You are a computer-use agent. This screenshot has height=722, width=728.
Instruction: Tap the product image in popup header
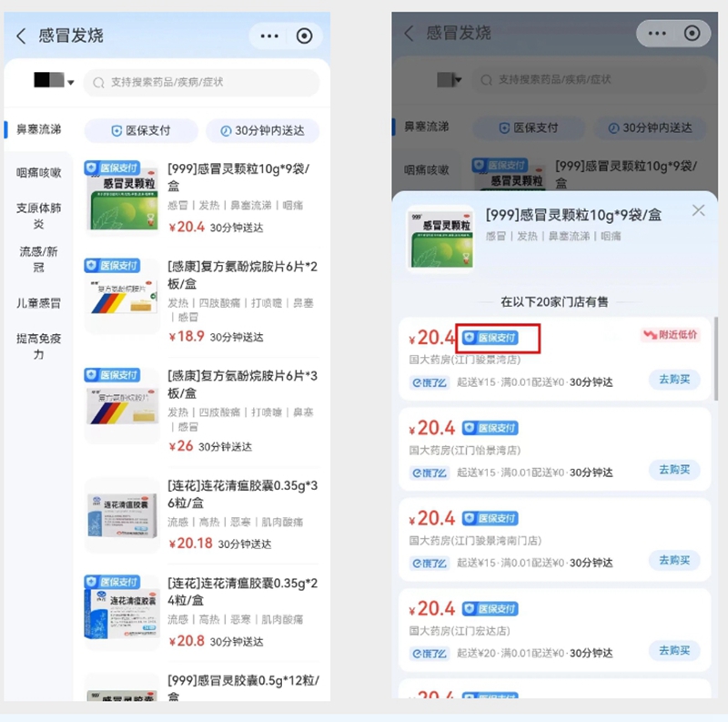point(440,239)
